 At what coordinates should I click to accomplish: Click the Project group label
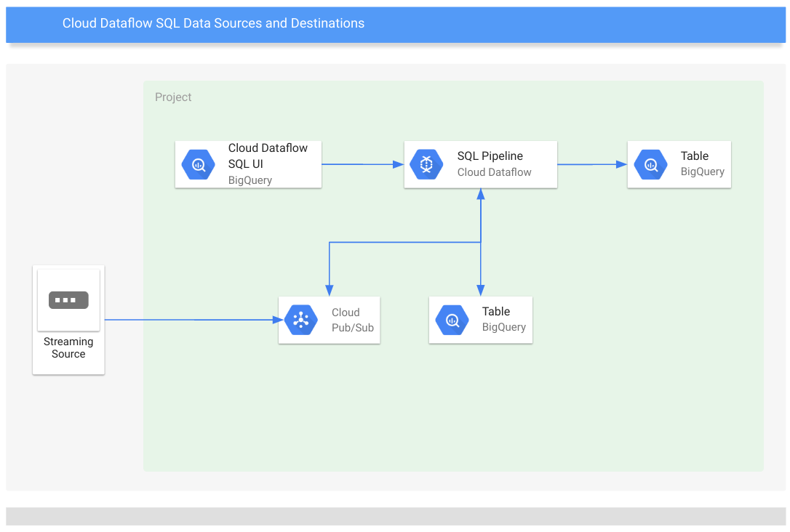coord(173,97)
